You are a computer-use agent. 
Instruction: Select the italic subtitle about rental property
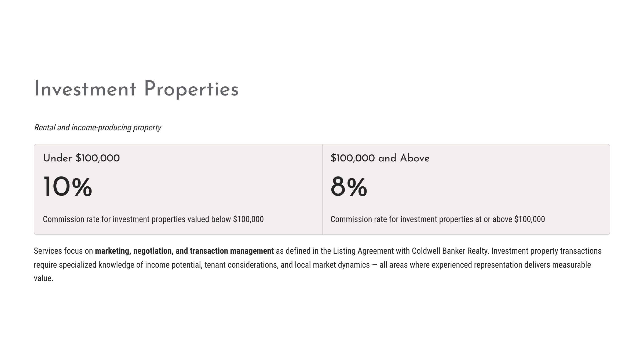click(x=97, y=128)
